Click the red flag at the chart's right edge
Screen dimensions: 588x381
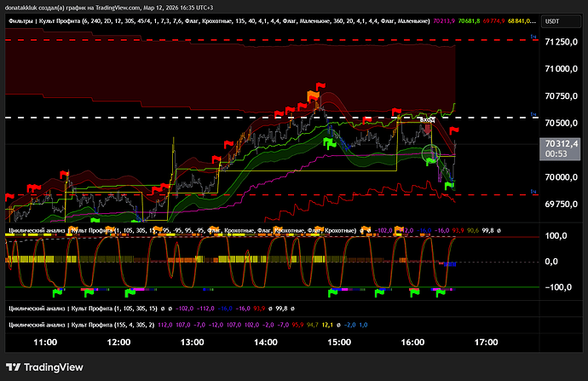455,130
